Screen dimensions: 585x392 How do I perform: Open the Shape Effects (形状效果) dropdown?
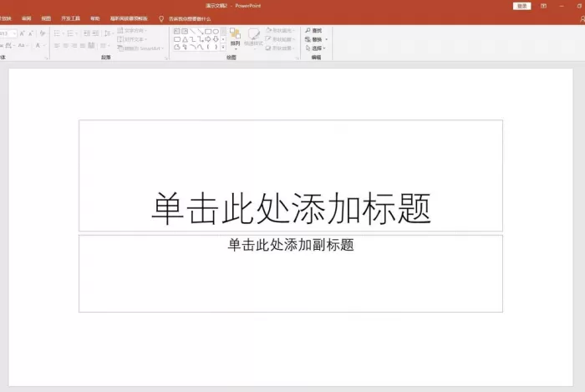coord(280,48)
